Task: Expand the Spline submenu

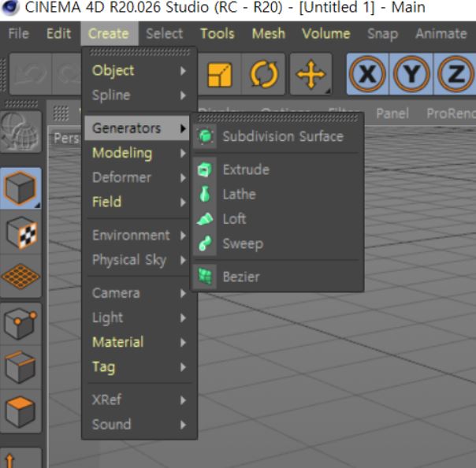Action: [x=139, y=95]
